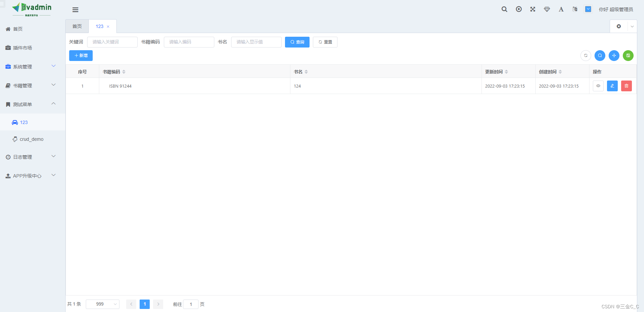Sort by 书名 column
The width and height of the screenshot is (644, 312).
pos(306,72)
